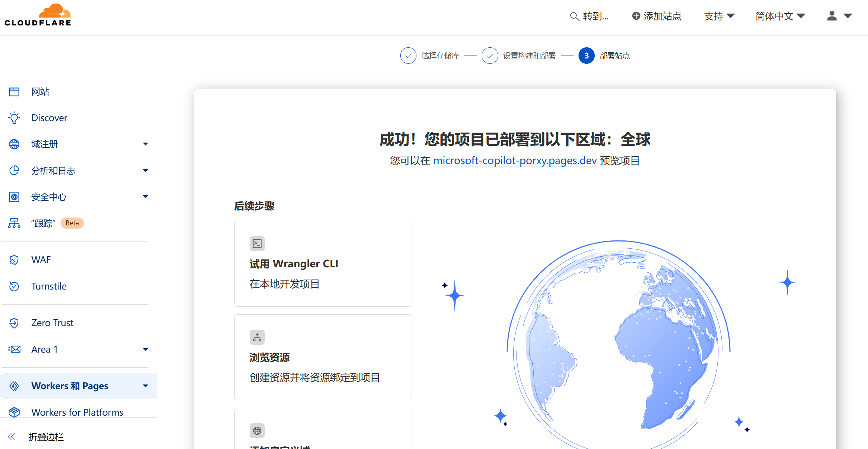This screenshot has height=449, width=868.
Task: Click the 转到... search field
Action: coord(590,16)
